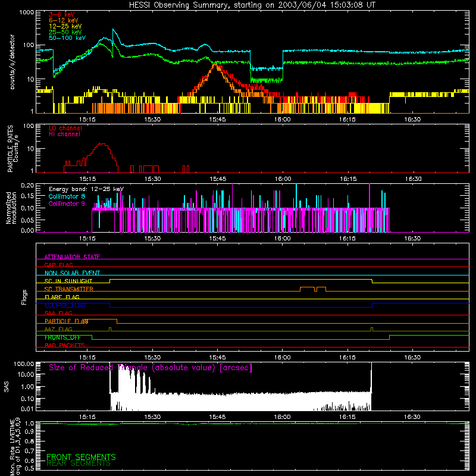
Task: Select the Collimator 9 legend label
Action: point(67,203)
